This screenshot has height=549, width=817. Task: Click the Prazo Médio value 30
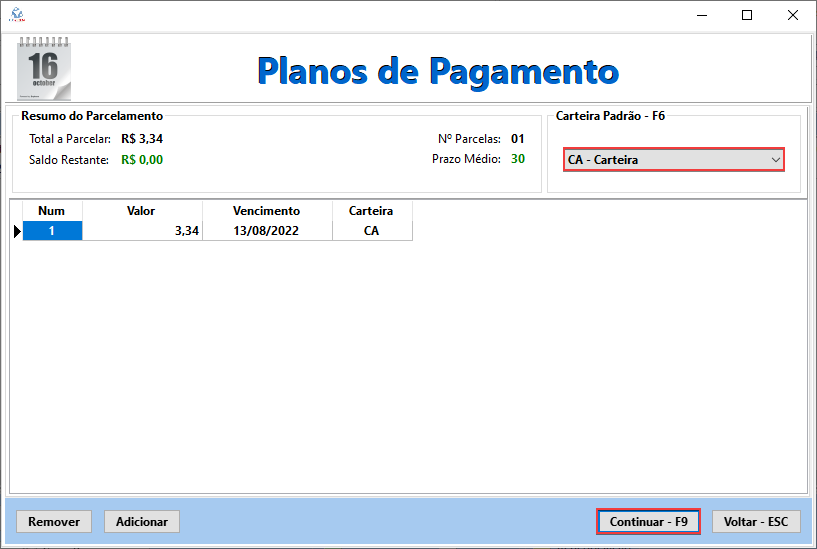tap(517, 159)
